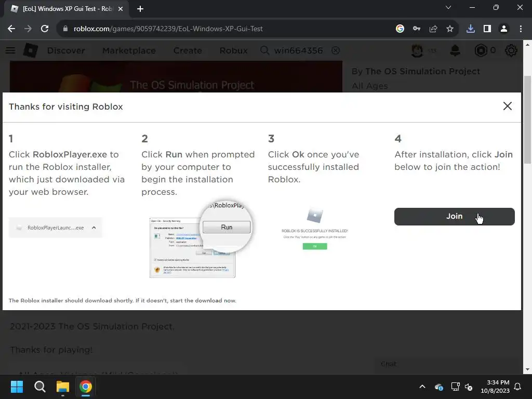
Task: Show hidden system tray icons
Action: tap(422, 387)
